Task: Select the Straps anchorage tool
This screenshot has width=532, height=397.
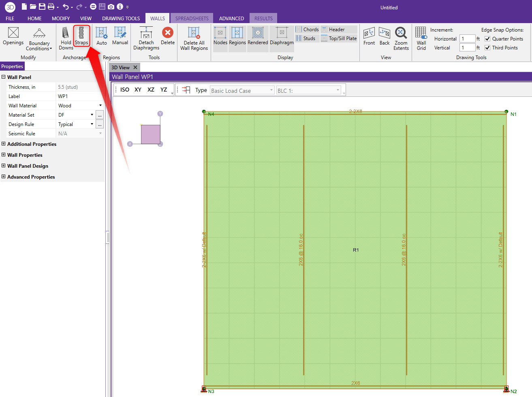Action: [x=81, y=36]
